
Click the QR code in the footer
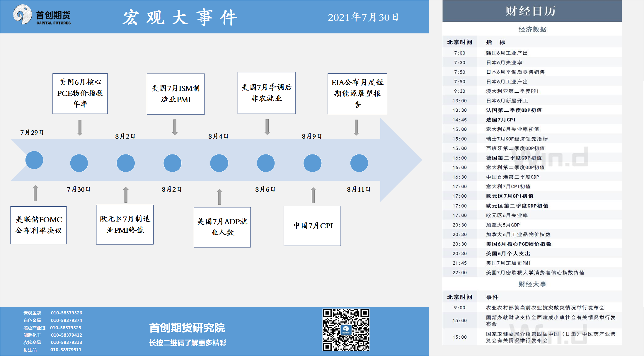tap(346, 330)
